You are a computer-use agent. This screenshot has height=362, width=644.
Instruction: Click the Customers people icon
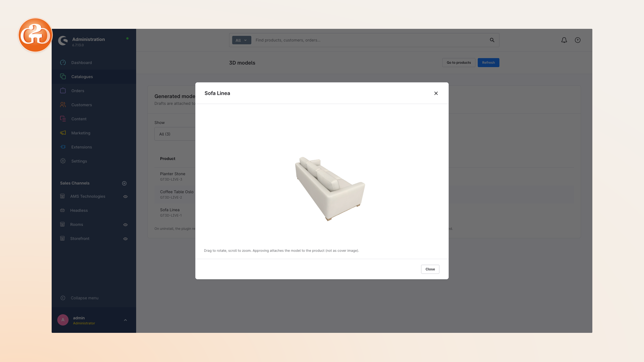coord(63,105)
